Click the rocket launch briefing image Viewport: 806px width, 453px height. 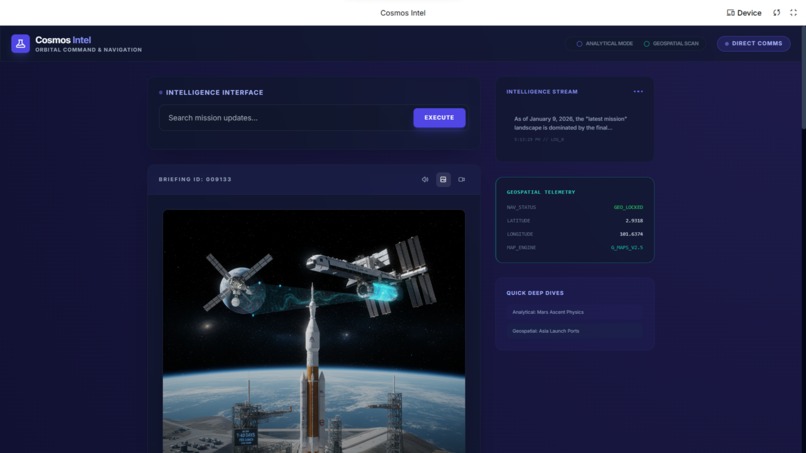tap(314, 331)
